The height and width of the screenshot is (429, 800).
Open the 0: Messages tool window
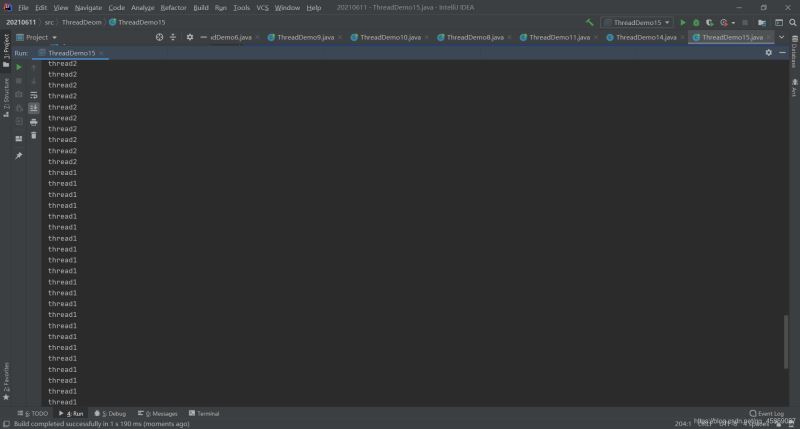[x=158, y=414]
